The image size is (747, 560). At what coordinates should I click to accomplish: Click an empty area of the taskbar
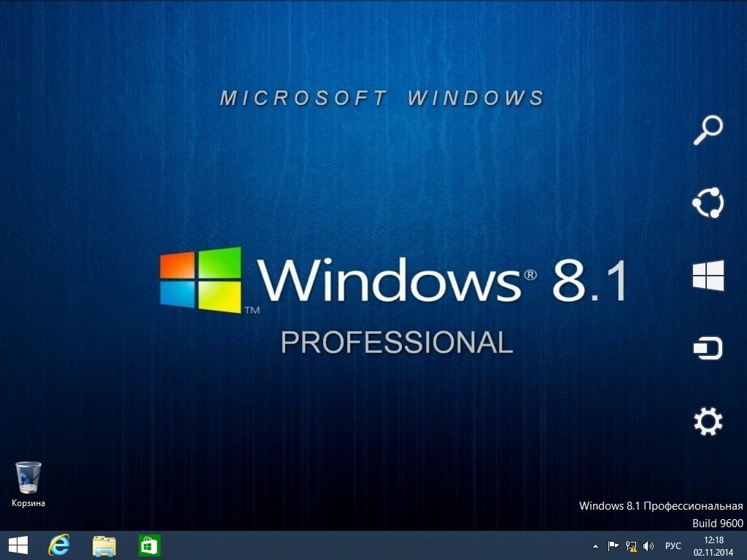click(x=365, y=545)
